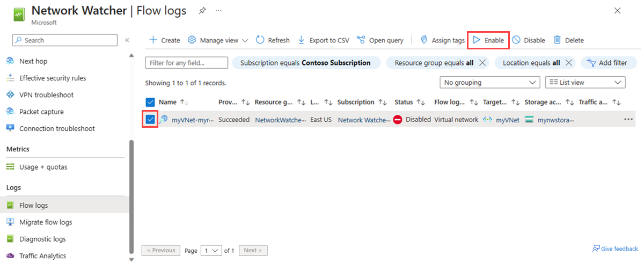Click VPN troubleshoot icon in sidebar
This screenshot has height=263, width=644.
coord(10,95)
